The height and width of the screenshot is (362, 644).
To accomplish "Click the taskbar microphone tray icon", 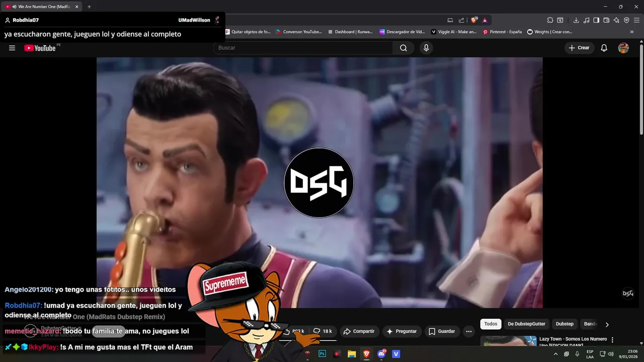I will 577,354.
